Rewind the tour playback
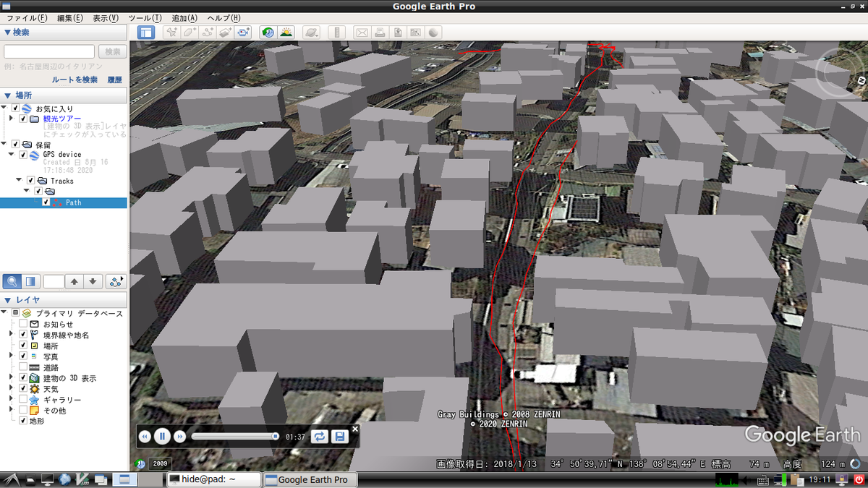 point(145,436)
